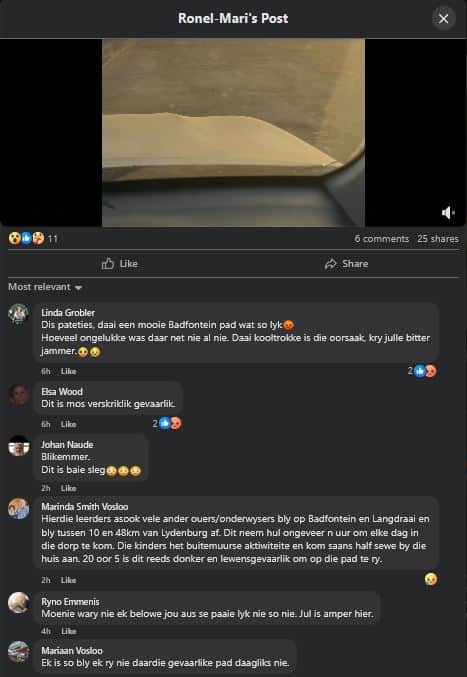Open the 6 comments link
This screenshot has height=677, width=467.
point(382,239)
